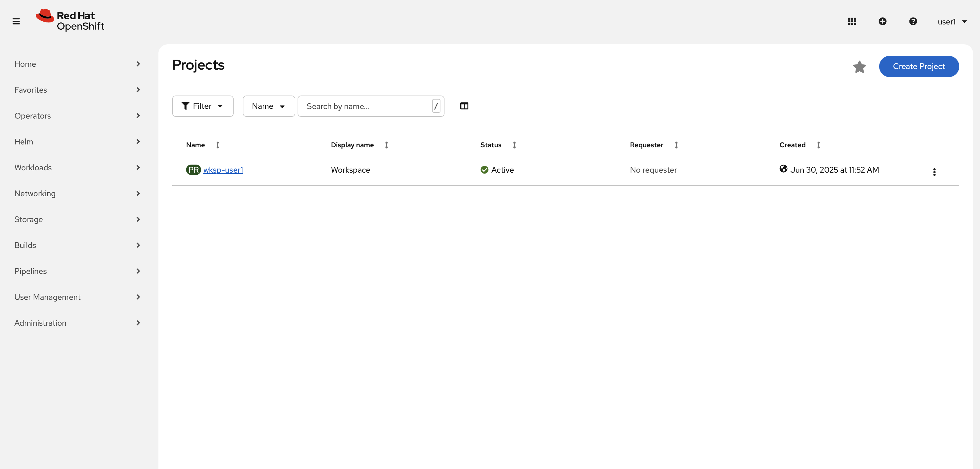Toggle sorting on the Status column
Viewport: 980px width, 469px height.
point(514,145)
